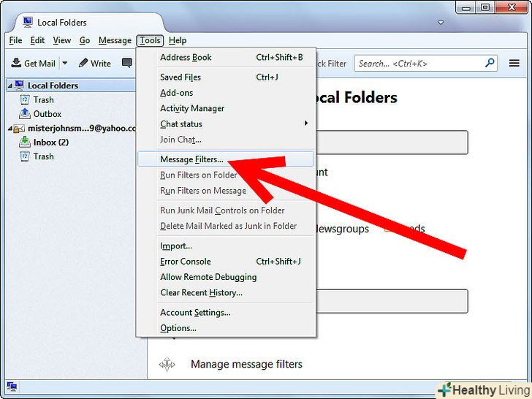The width and height of the screenshot is (532, 399).
Task: Select Local Folders in folder tree
Action: click(71, 85)
